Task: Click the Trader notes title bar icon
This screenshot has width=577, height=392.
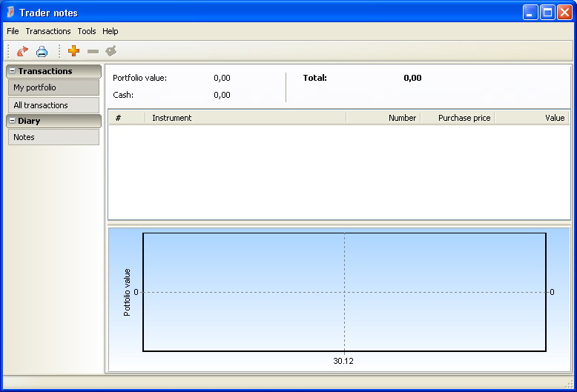Action: point(10,13)
